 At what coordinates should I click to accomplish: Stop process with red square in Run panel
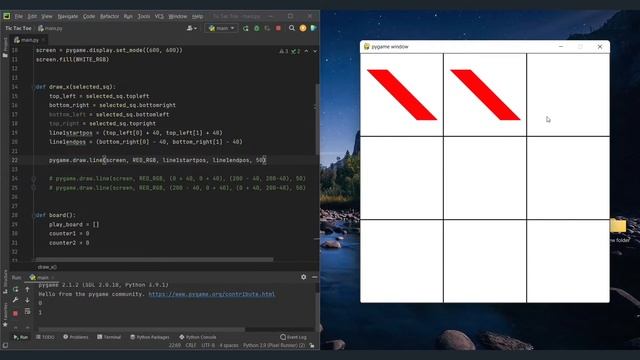point(16,313)
